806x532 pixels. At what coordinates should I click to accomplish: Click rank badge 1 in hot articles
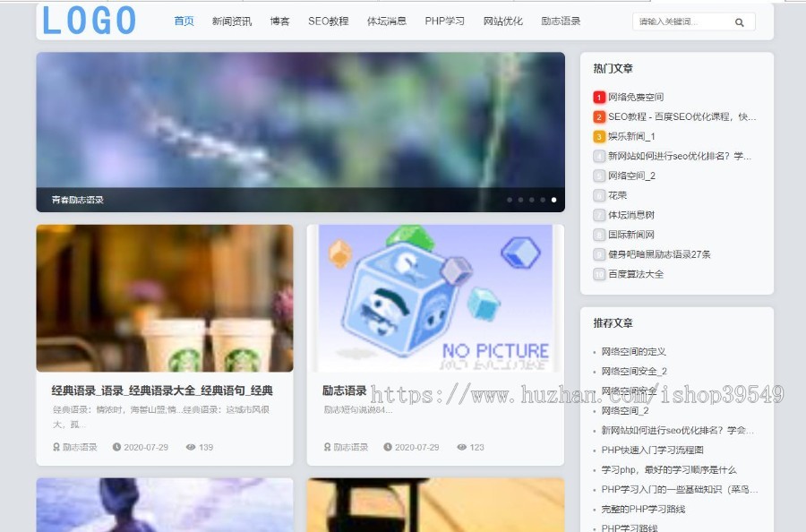click(599, 97)
